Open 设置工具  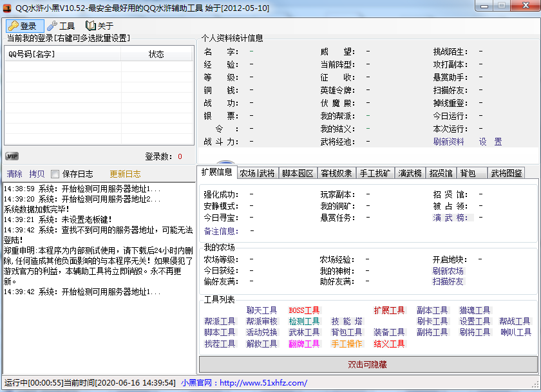click(x=475, y=321)
